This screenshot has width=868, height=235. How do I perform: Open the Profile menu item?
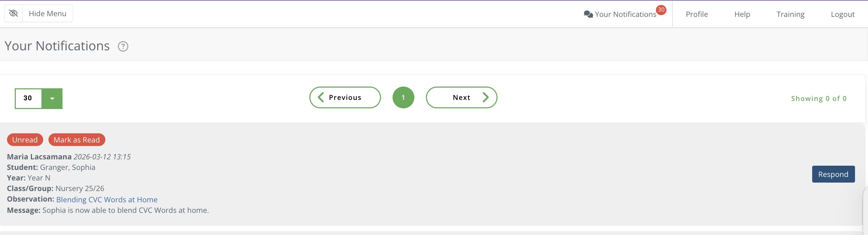point(697,14)
